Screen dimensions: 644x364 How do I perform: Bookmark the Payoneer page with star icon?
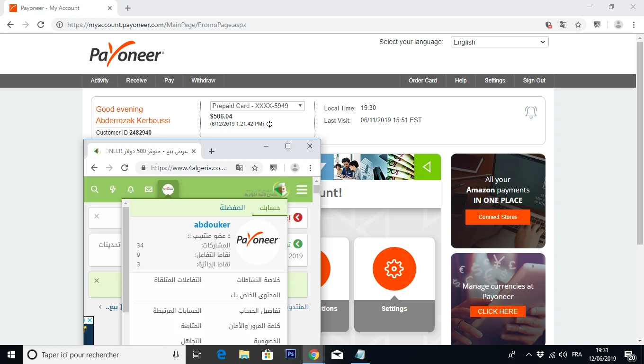(578, 25)
